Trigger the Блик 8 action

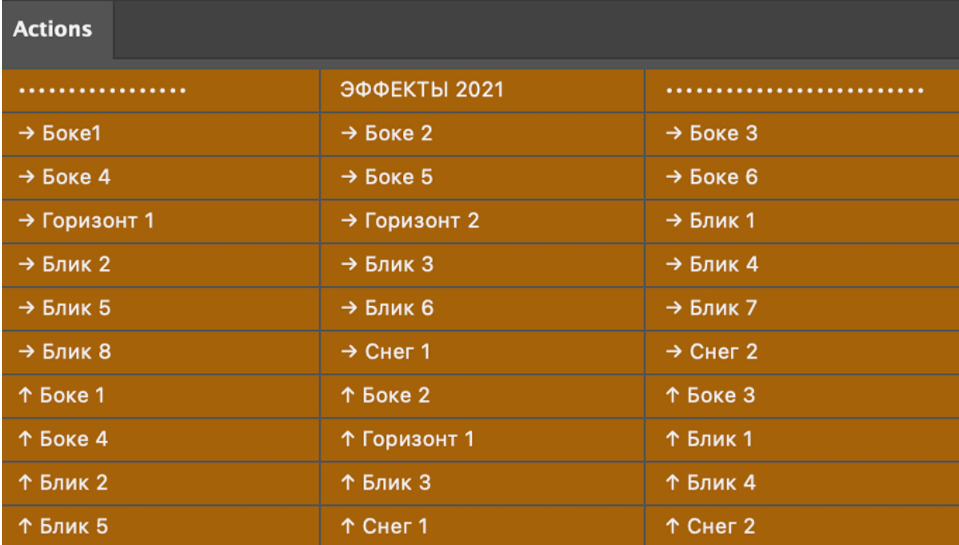[x=160, y=352]
